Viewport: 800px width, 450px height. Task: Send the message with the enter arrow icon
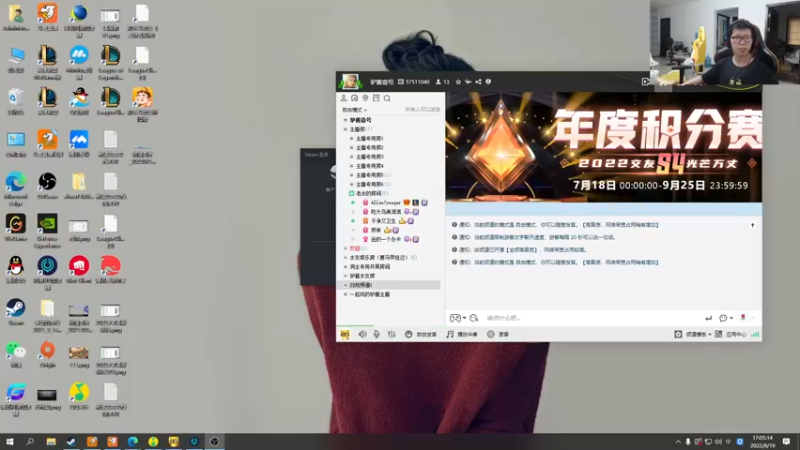tap(708, 318)
